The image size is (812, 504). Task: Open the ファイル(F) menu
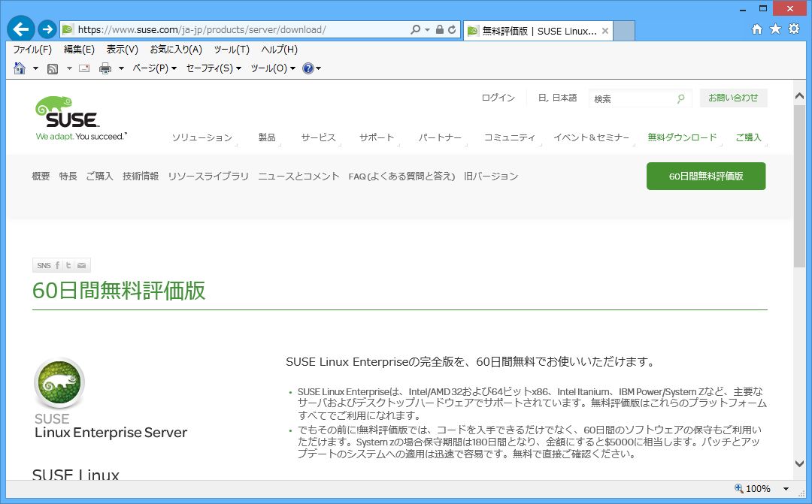(32, 50)
